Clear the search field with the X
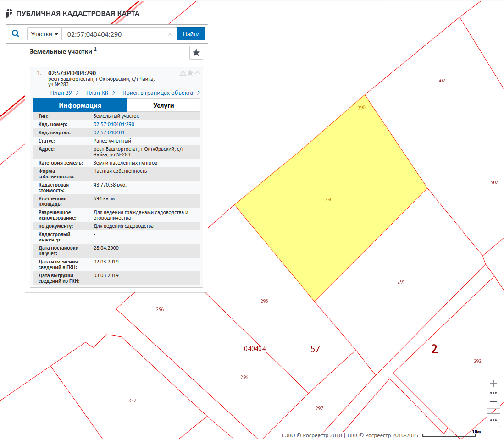The width and height of the screenshot is (504, 439). pos(170,34)
